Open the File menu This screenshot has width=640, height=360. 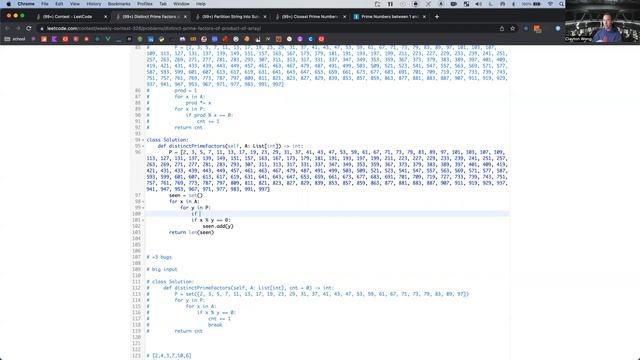tap(45, 4)
